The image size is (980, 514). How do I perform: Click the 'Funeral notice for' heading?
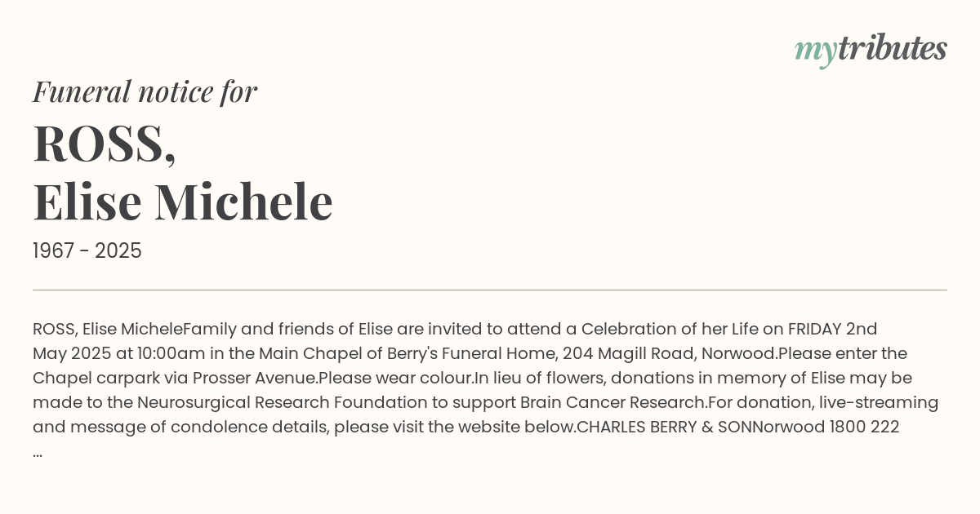(145, 91)
